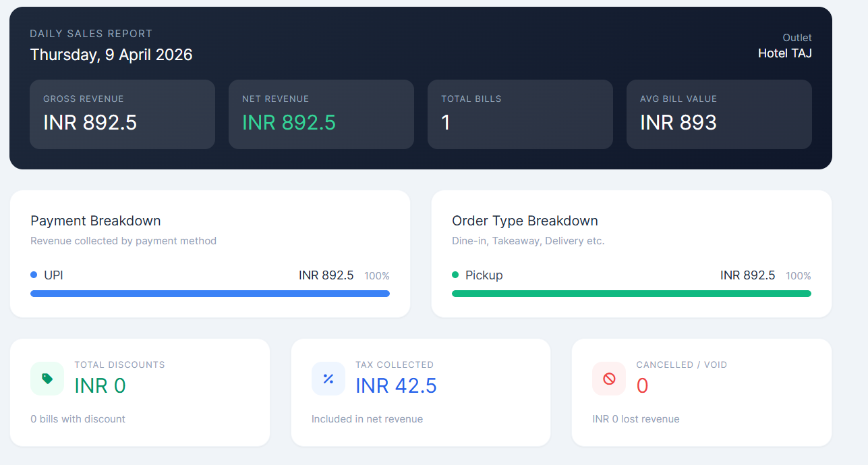Select the blue tax percent icon
The image size is (868, 465).
pyautogui.click(x=328, y=379)
